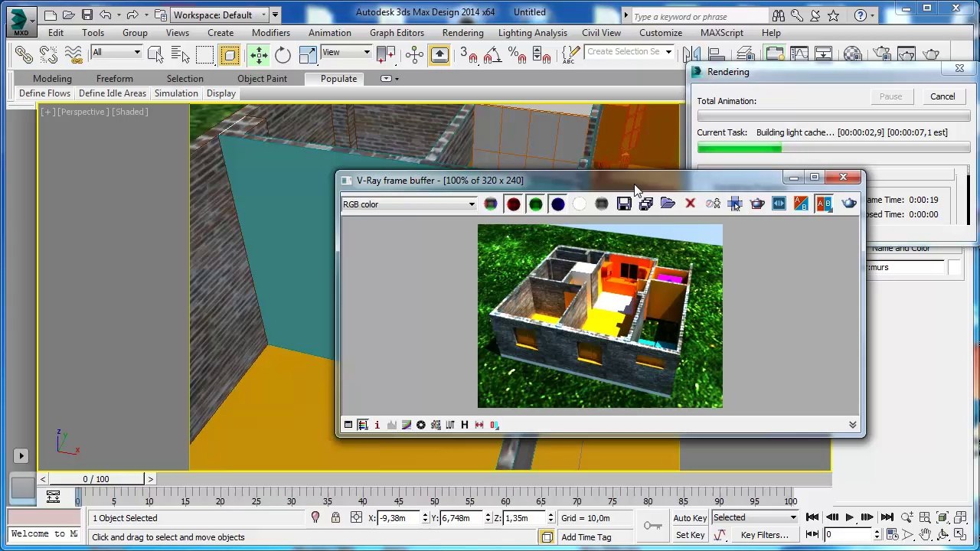
Task: Switch to the Populate ribbon tab
Action: pos(338,79)
